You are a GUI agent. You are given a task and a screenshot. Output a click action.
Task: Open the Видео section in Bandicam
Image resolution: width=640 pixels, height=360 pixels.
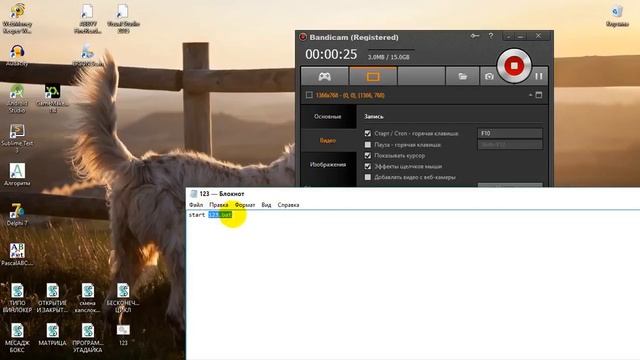coord(328,140)
